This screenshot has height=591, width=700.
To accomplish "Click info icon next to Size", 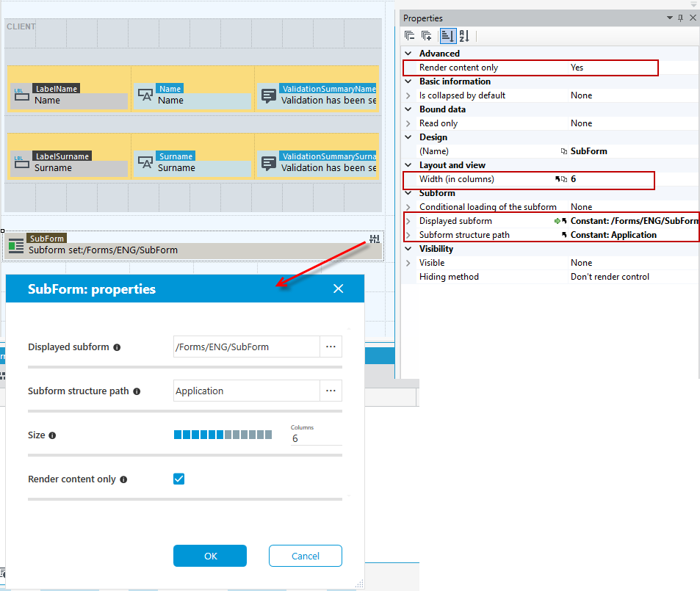I will click(52, 435).
